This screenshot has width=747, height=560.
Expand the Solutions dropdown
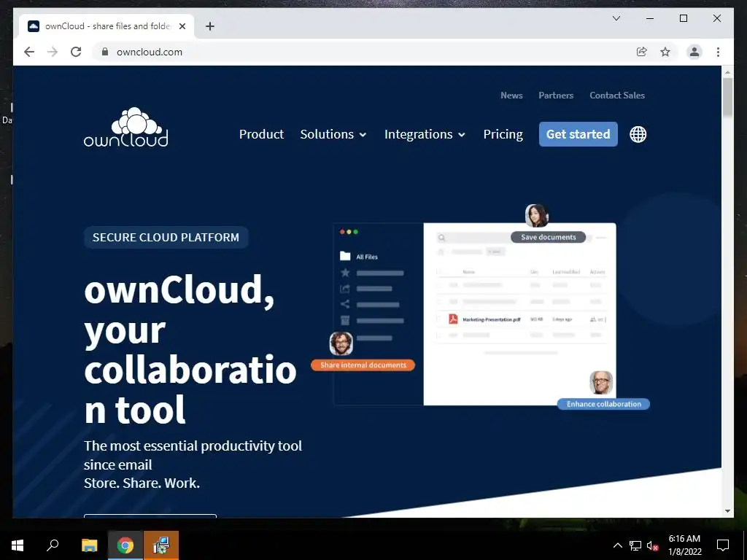coord(333,134)
